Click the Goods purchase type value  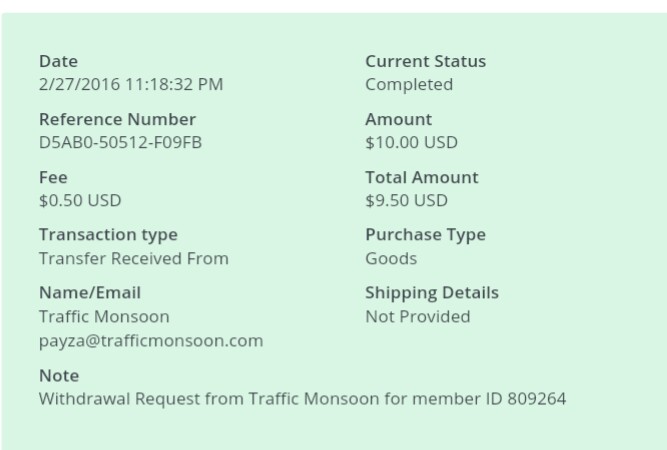pos(391,258)
